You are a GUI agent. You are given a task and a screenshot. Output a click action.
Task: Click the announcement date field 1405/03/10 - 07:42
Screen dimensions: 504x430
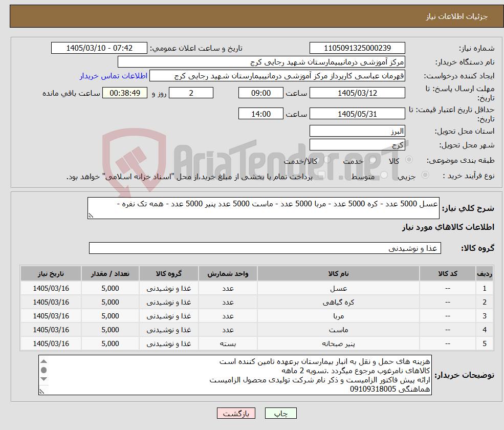tap(99, 48)
